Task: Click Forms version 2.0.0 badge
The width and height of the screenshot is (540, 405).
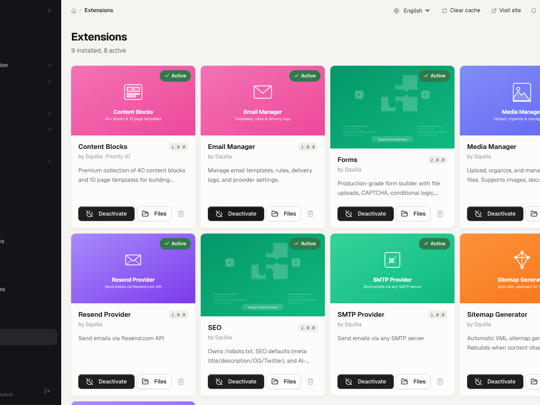Action: [437, 160]
